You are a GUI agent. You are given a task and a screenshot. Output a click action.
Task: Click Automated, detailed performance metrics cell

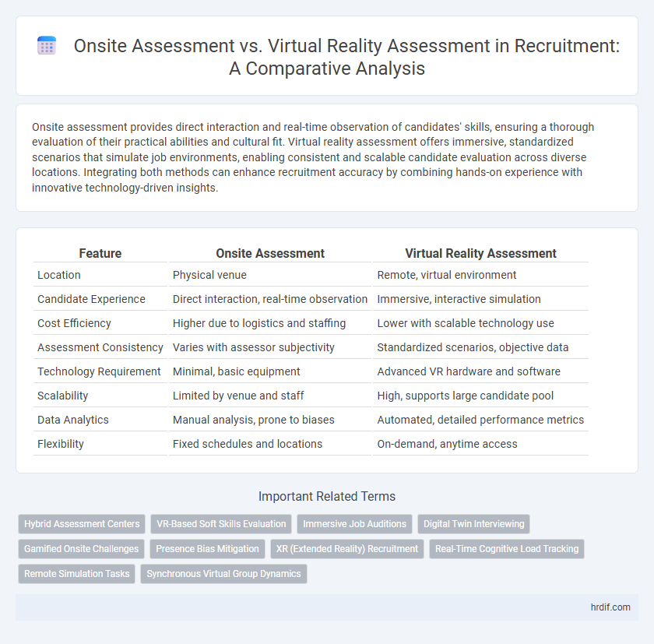480,420
